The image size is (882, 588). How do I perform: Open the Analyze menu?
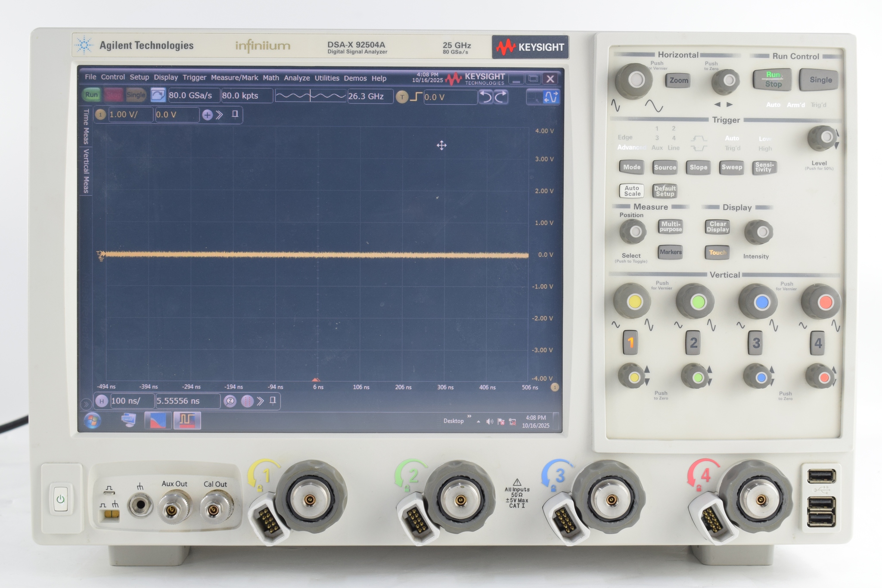click(297, 78)
